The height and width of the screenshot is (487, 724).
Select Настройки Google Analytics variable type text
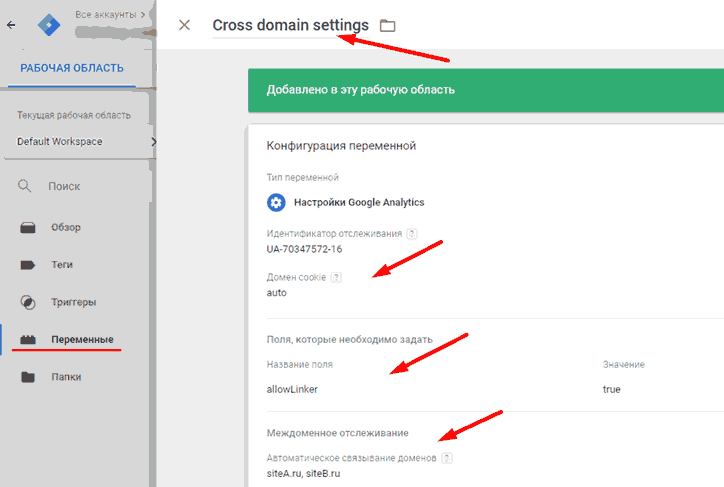pos(359,202)
